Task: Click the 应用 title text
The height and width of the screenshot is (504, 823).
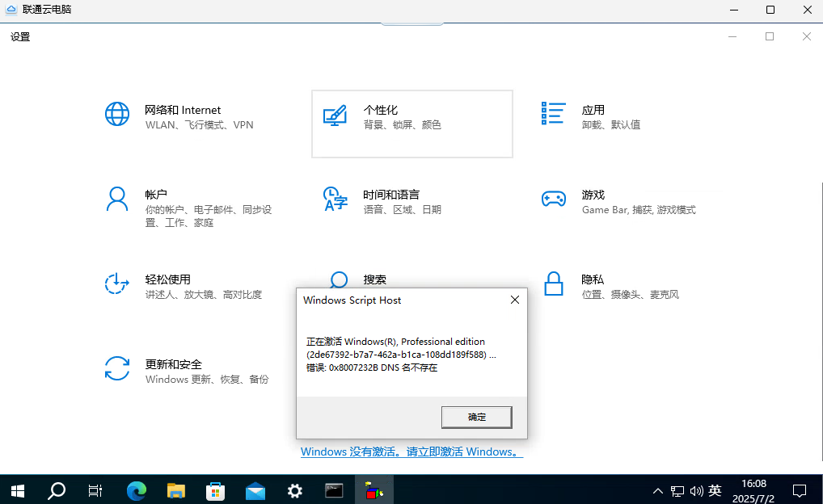Action: 593,110
